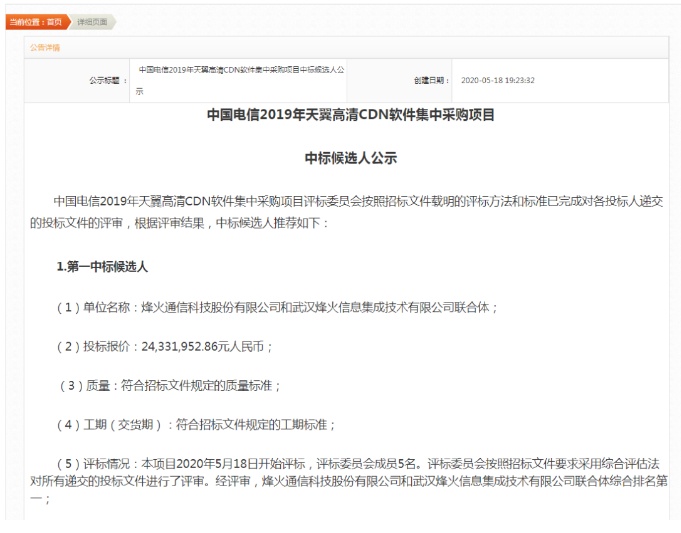The height and width of the screenshot is (533, 681).
Task: Click the 投标报价 label in item (2)
Action: tap(105, 346)
